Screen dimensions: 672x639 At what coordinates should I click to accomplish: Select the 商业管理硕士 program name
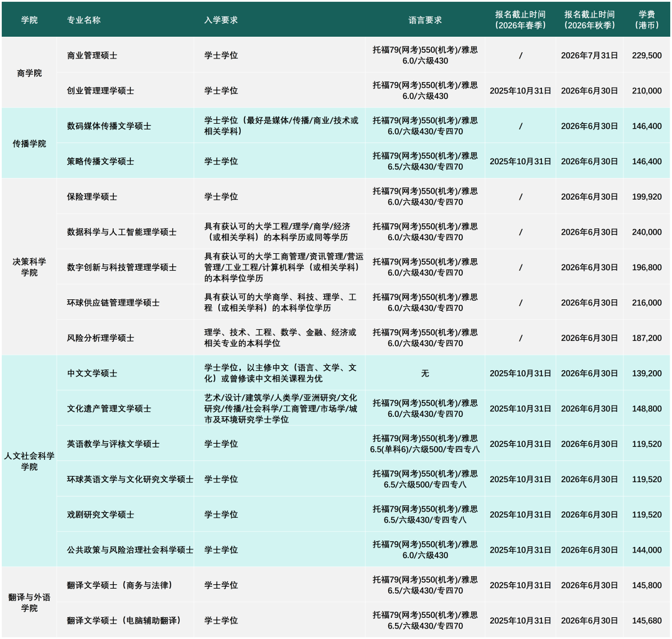92,55
